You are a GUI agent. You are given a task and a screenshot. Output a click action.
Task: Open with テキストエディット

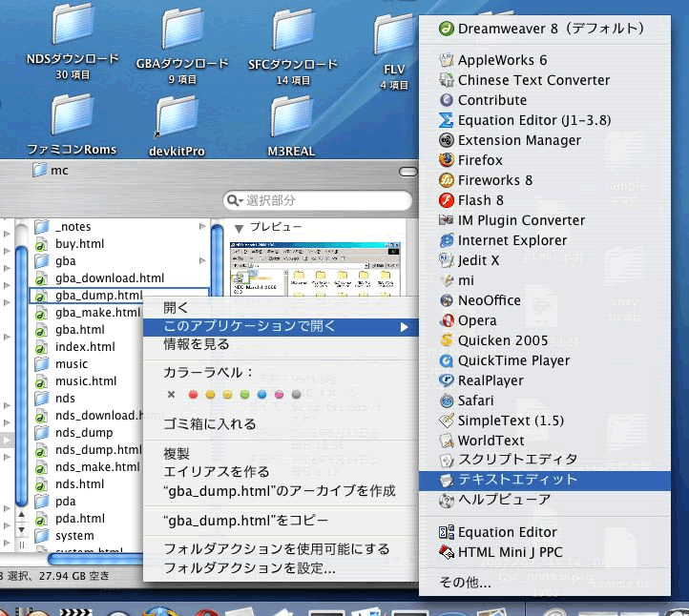(545, 480)
